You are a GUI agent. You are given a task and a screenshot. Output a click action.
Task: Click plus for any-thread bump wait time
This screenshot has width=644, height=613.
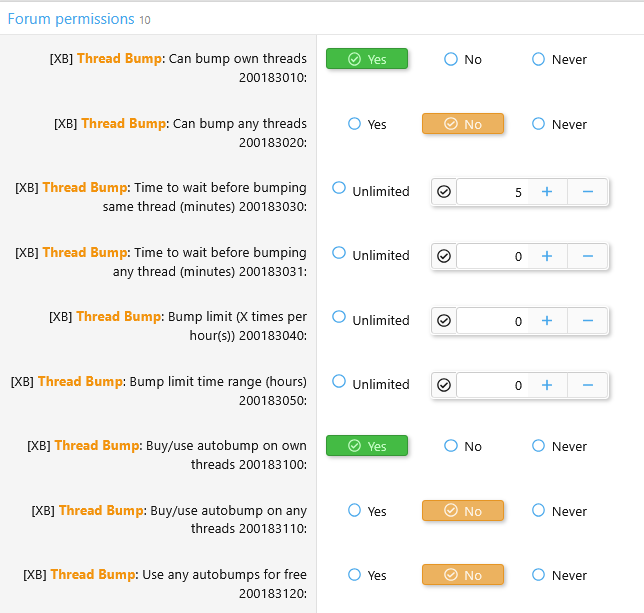tap(547, 257)
